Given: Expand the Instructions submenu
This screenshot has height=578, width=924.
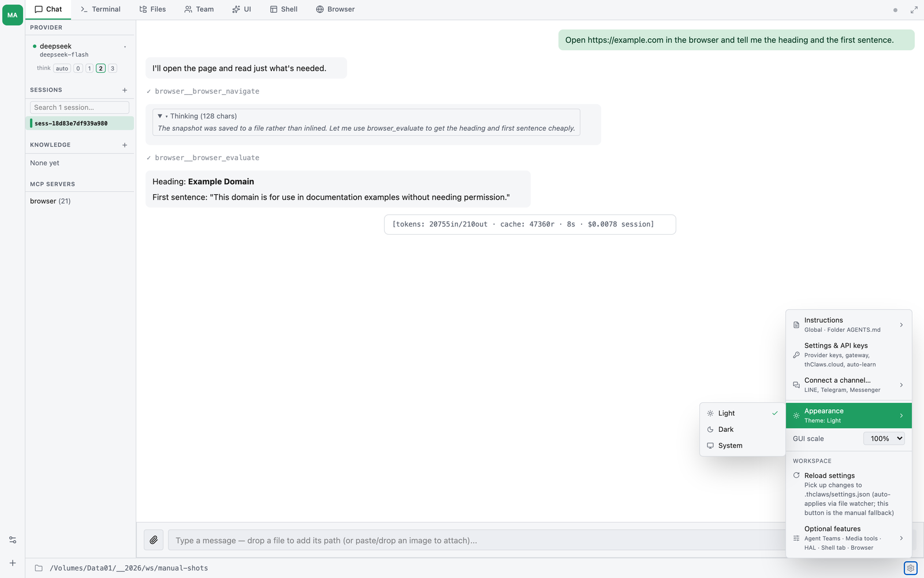Looking at the screenshot, I should [849, 325].
